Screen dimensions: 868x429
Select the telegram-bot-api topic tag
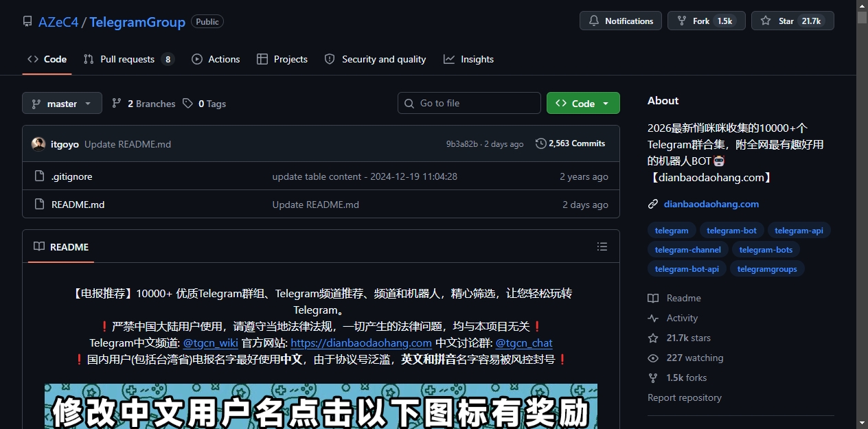pyautogui.click(x=687, y=269)
